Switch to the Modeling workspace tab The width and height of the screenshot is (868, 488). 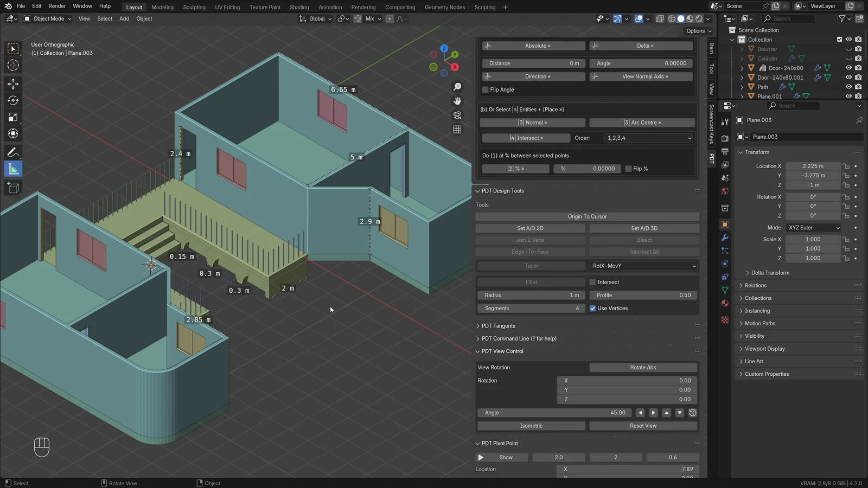(162, 7)
